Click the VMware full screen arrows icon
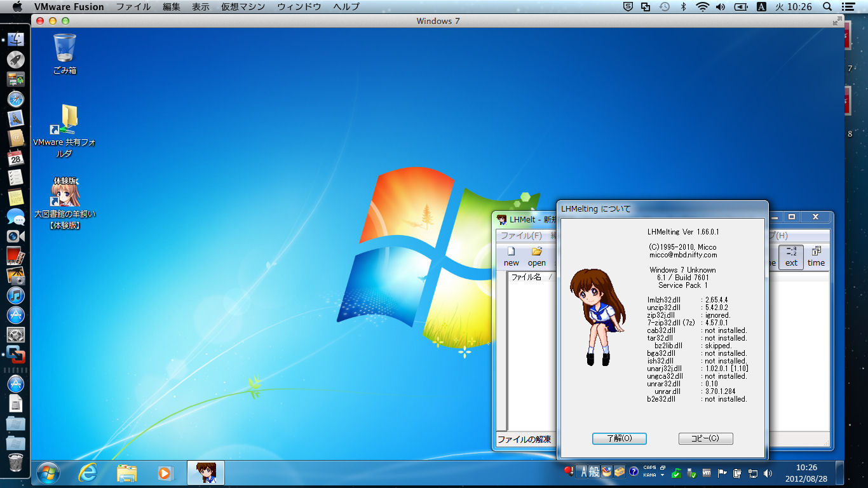The image size is (868, 488). (x=837, y=21)
